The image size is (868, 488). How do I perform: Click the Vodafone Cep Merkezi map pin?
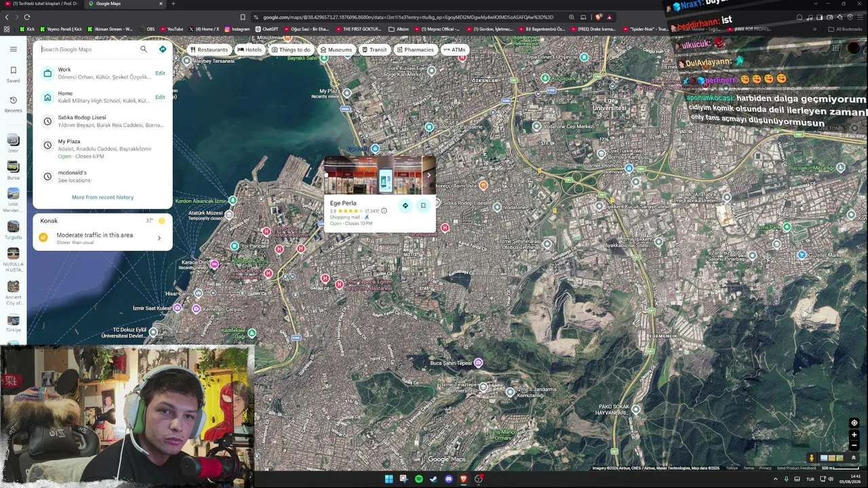pyautogui.click(x=537, y=126)
